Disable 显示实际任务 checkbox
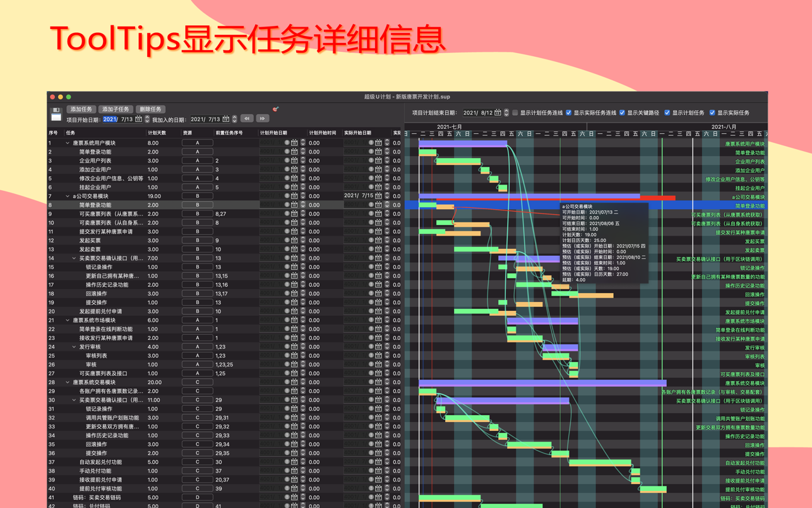Viewport: 812px width, 508px height. (x=712, y=112)
